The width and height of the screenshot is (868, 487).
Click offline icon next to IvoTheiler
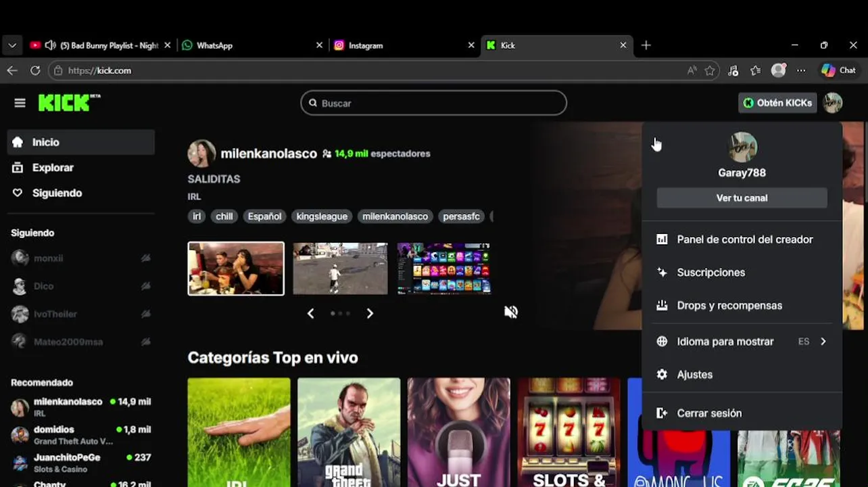click(x=145, y=314)
